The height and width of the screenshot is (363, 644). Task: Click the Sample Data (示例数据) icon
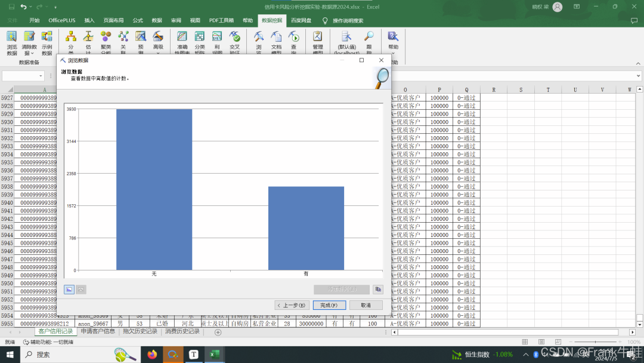47,41
